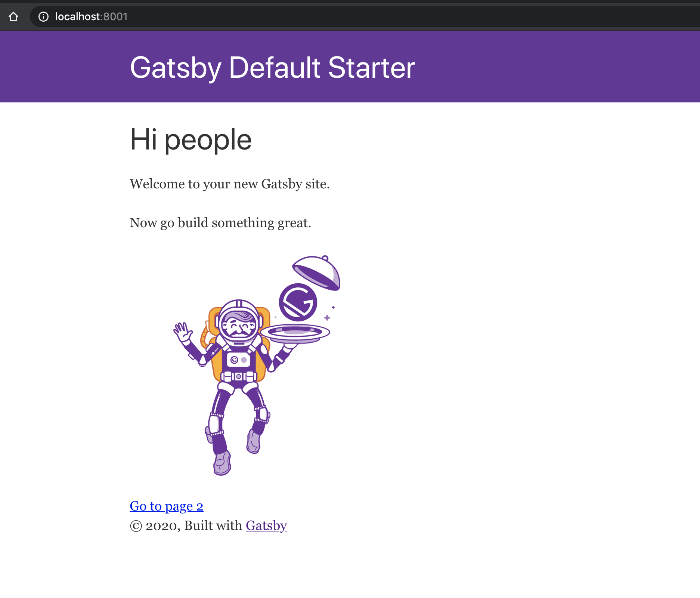
Task: Click the localhost:8001 address bar
Action: click(x=91, y=16)
